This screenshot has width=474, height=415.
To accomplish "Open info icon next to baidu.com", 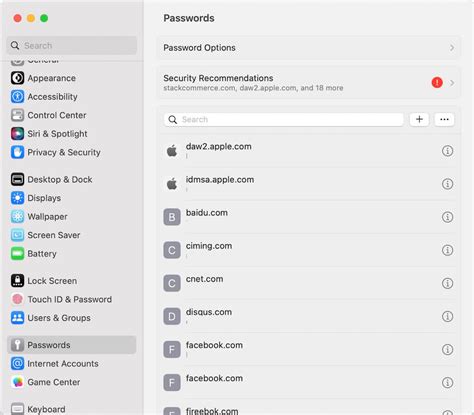I will pos(447,217).
